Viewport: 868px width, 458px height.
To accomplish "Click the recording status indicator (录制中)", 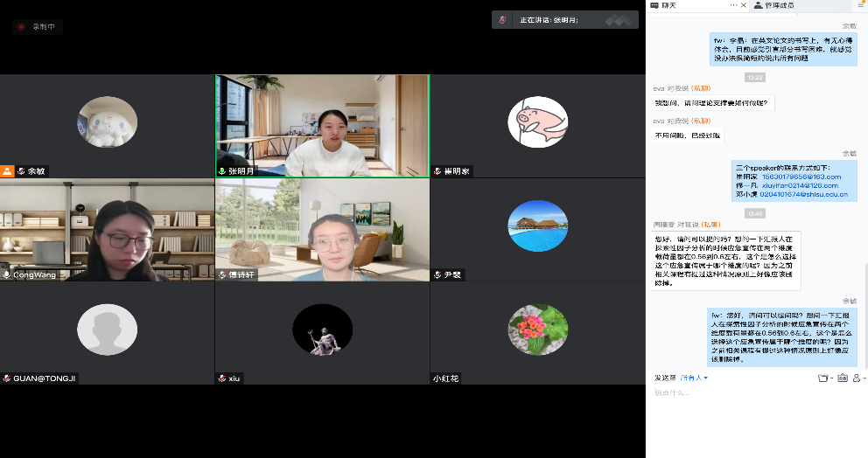I will click(x=37, y=27).
